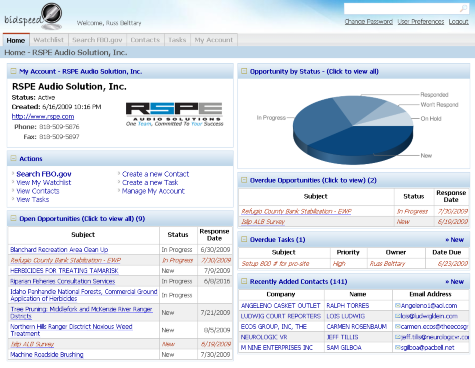Open overdue Refugio County Bank Stabilization - EWP
The height and width of the screenshot is (368, 475).
(296, 211)
